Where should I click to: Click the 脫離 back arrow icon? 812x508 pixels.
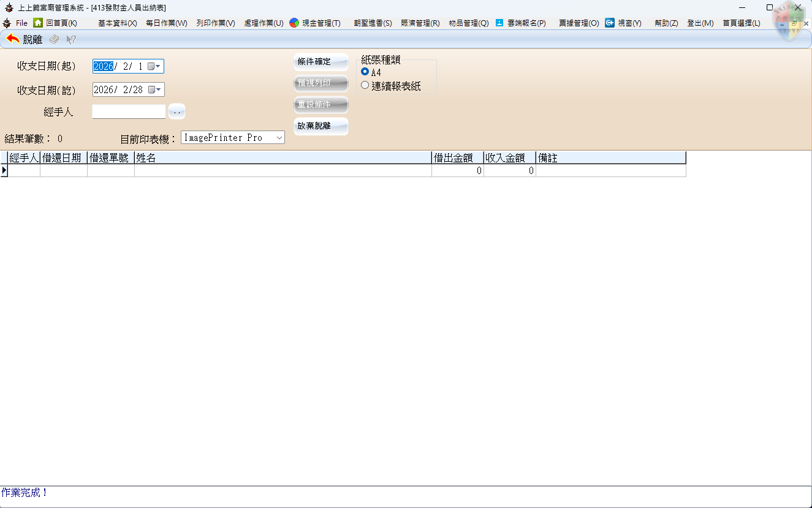click(x=13, y=39)
